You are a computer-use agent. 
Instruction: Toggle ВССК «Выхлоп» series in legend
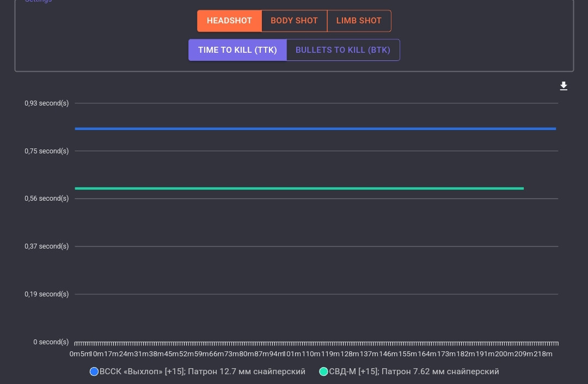pyautogui.click(x=198, y=371)
